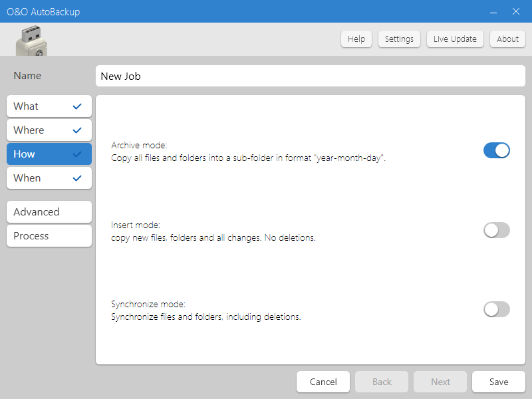Enable the Synchronize mode switch

[496, 309]
